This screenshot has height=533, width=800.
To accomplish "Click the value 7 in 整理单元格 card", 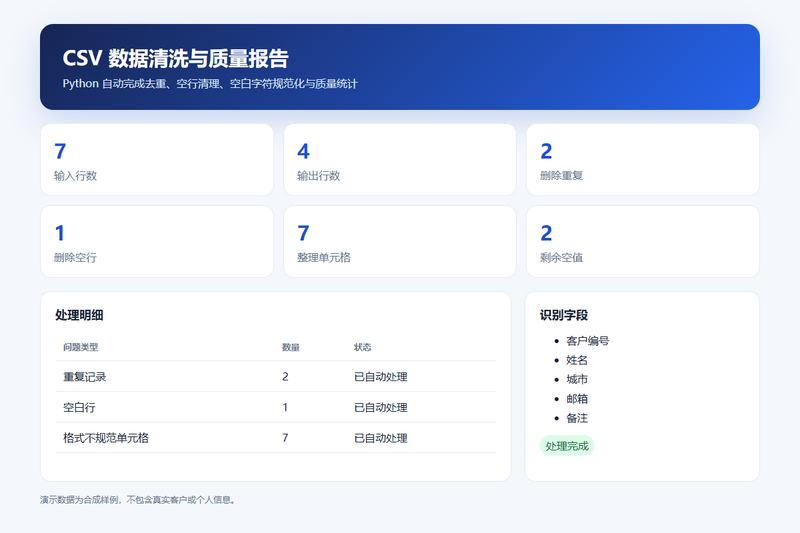I will pyautogui.click(x=304, y=233).
